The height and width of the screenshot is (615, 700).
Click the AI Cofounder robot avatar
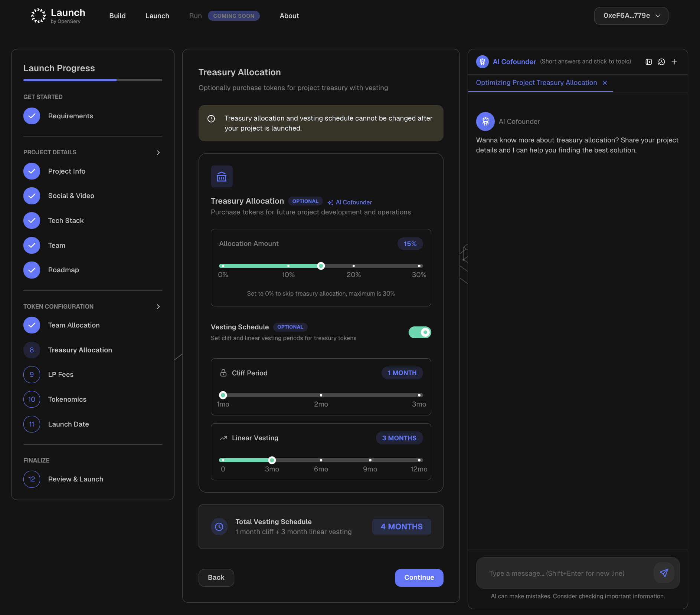pos(485,122)
